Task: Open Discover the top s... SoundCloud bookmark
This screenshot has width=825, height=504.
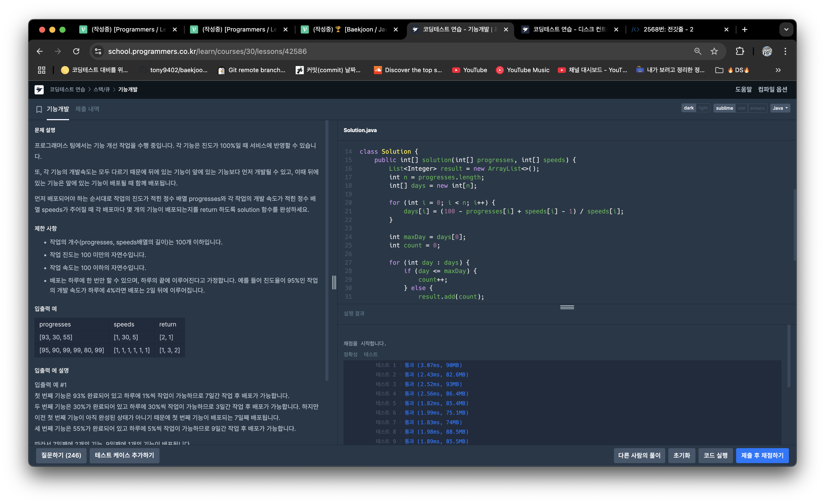Action: [408, 70]
